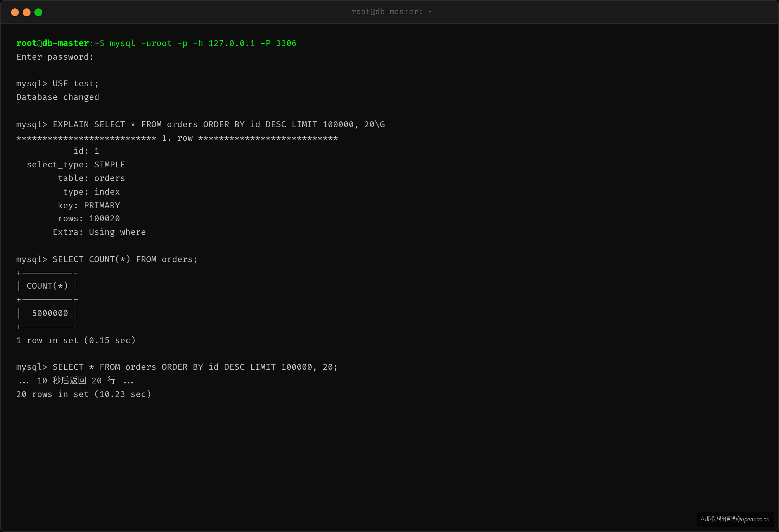Click the 'Enter password:' prompt line
The image size is (779, 532).
55,57
